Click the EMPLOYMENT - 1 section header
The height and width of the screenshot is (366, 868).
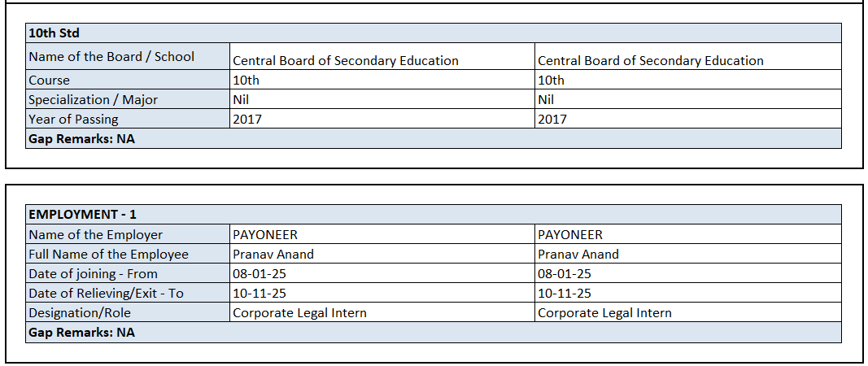pyautogui.click(x=82, y=215)
